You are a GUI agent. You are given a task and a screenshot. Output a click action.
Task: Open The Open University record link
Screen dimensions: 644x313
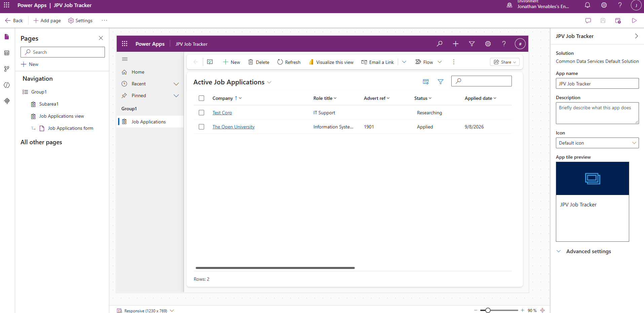[x=233, y=127]
